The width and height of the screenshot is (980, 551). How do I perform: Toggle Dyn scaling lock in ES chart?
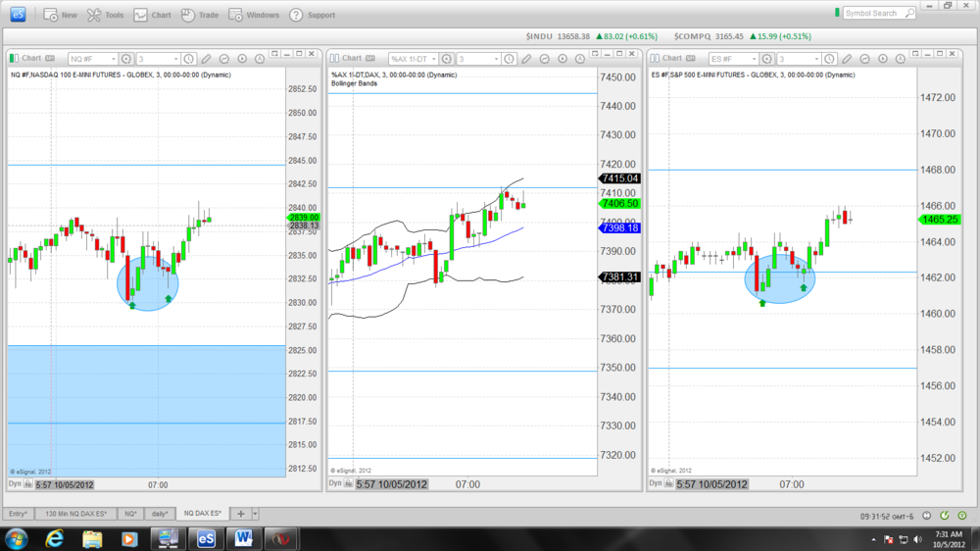click(x=668, y=483)
